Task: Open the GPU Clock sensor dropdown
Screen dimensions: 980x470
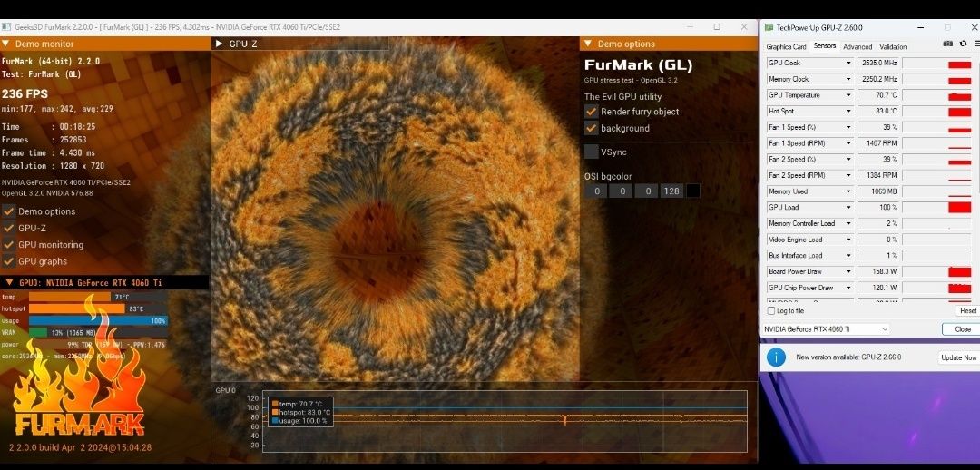Action: tap(848, 64)
